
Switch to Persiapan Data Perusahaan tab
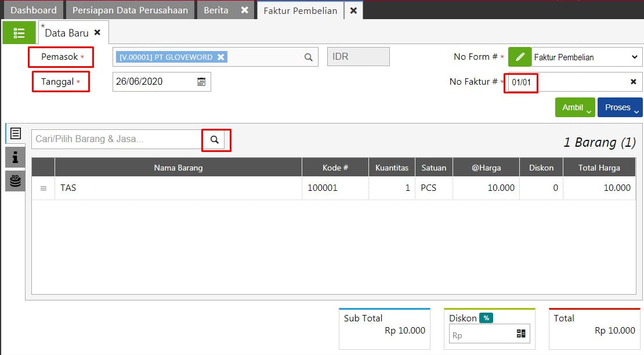pos(130,10)
